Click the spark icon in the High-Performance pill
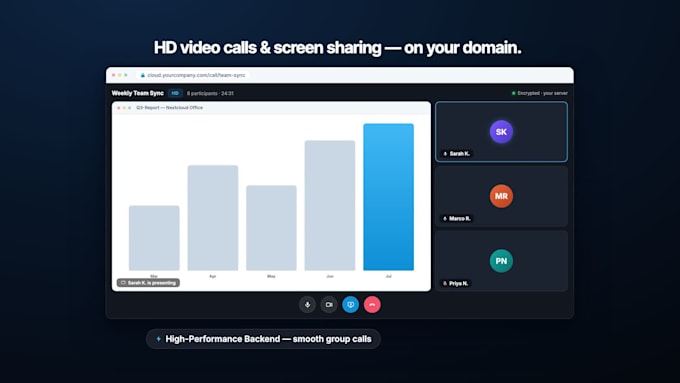 coord(158,339)
